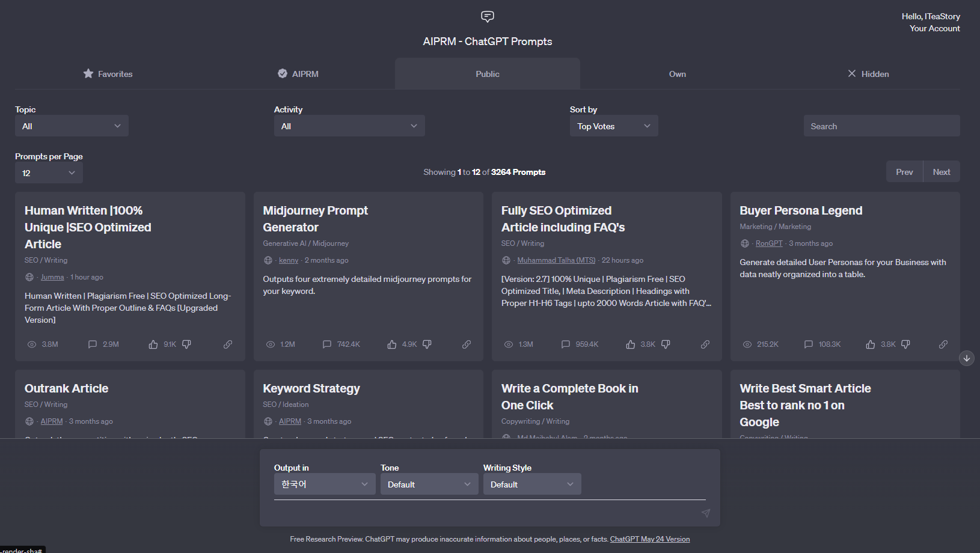Open the Sort by Top Votes dropdown

[x=614, y=126]
